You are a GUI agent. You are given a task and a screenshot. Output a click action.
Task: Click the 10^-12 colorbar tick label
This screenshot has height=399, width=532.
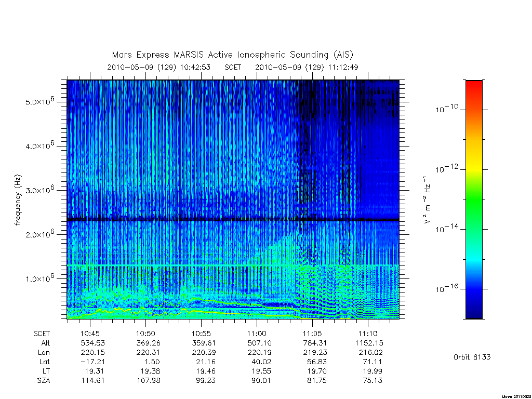pyautogui.click(x=447, y=168)
